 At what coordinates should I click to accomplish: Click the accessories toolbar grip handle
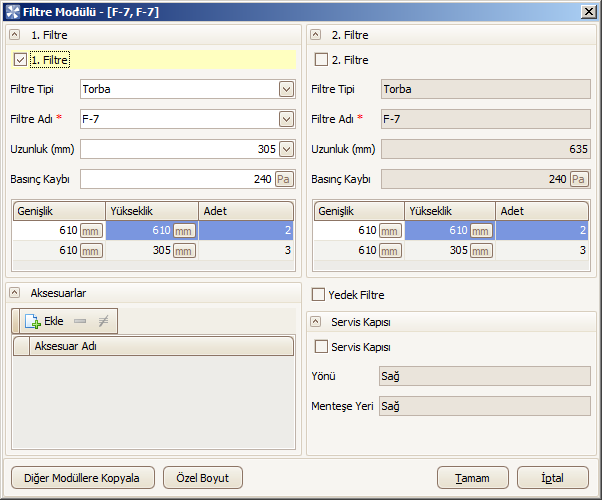click(16, 321)
